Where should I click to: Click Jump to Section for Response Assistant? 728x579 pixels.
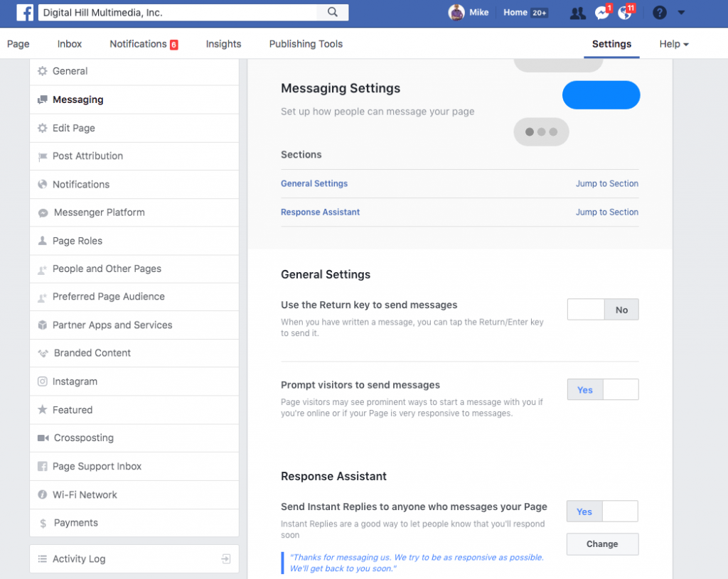click(606, 212)
